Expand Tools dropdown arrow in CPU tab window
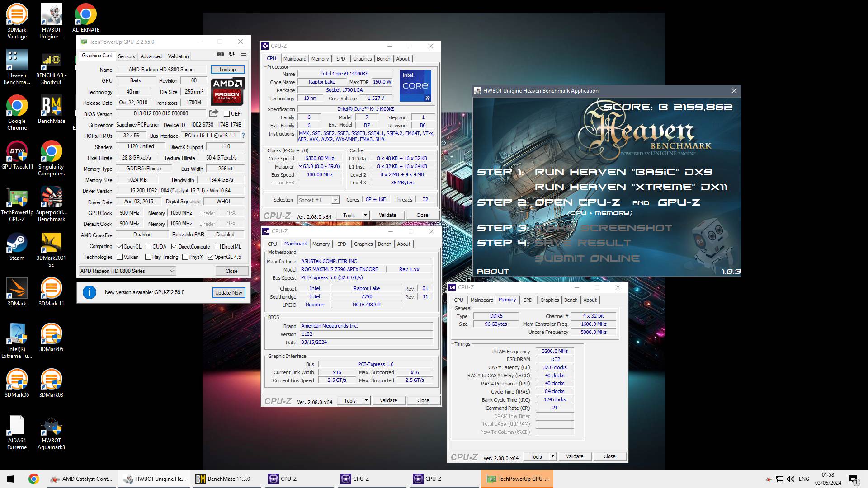 click(365, 215)
